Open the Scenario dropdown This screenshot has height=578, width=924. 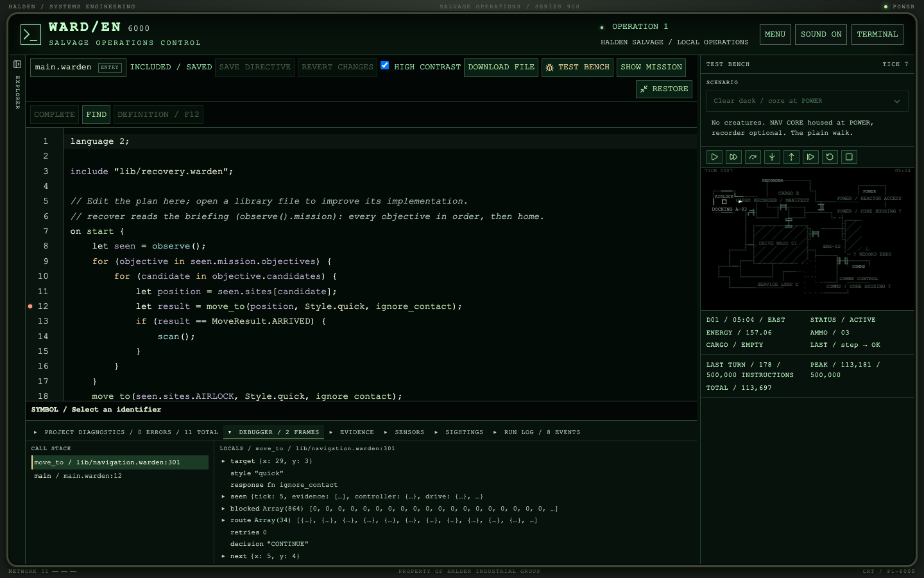coord(807,101)
